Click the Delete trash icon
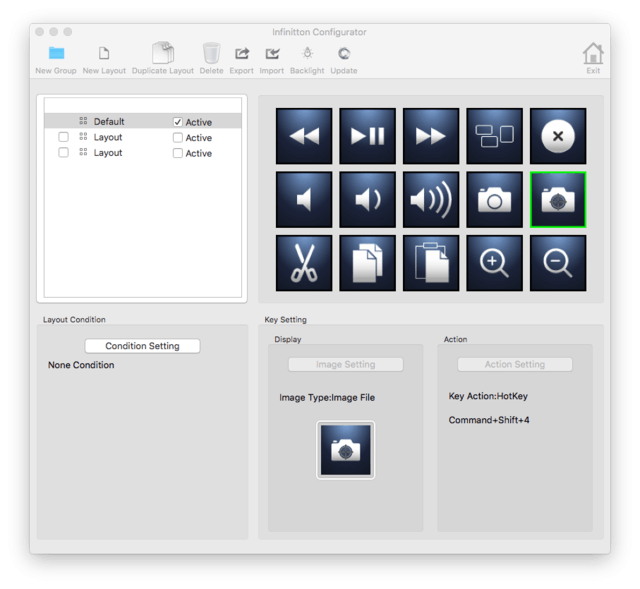640x589 pixels. point(211,53)
